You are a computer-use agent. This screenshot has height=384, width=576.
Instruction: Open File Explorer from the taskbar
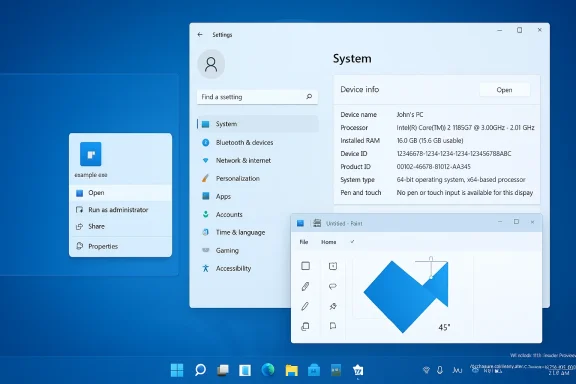(x=291, y=370)
